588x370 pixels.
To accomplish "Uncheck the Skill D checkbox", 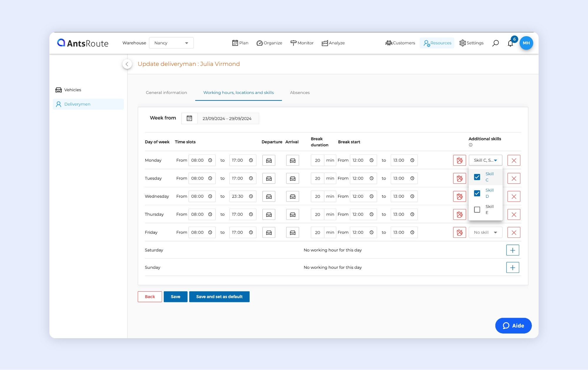I will tap(477, 193).
